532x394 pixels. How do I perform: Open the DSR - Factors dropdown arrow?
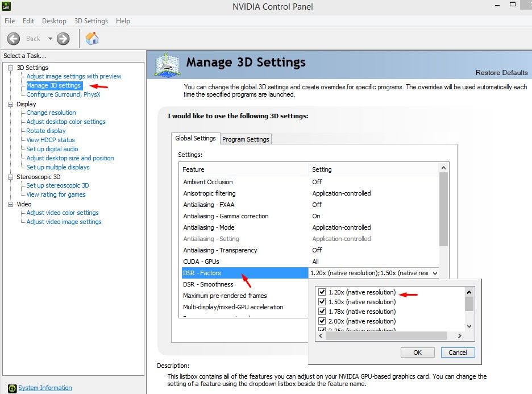pyautogui.click(x=435, y=273)
